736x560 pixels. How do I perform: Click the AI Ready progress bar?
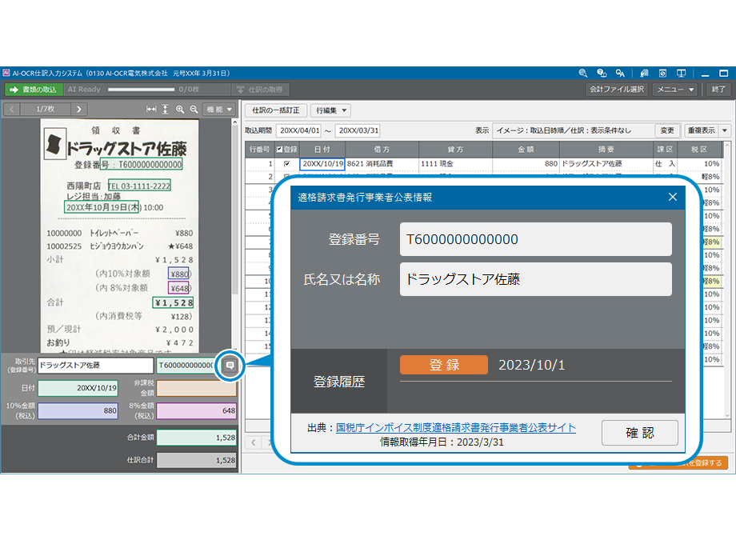142,89
